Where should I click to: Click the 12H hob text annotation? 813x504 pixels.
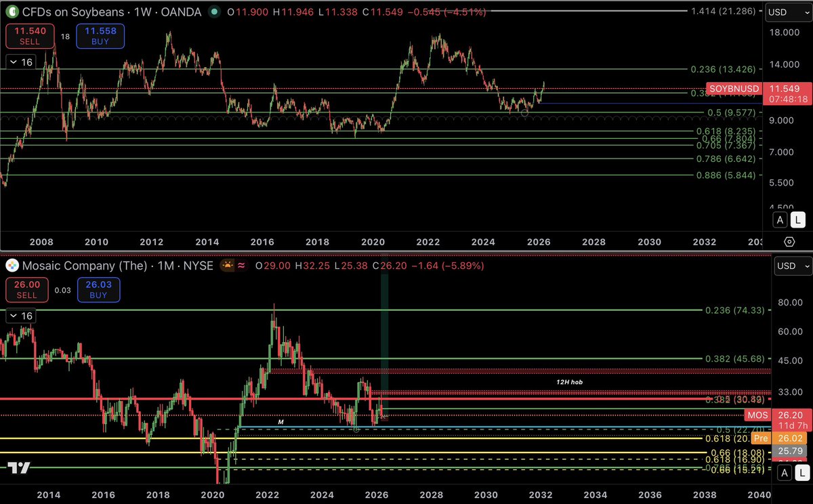click(x=569, y=382)
